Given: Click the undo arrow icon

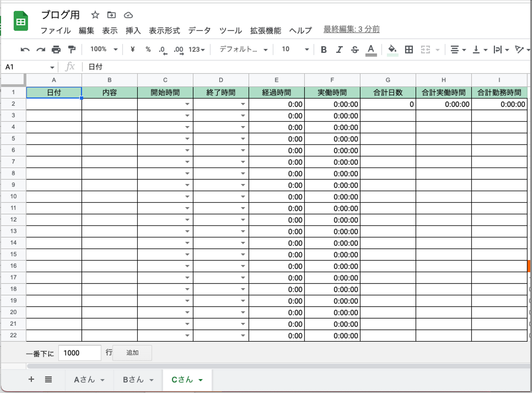Looking at the screenshot, I should [x=25, y=49].
